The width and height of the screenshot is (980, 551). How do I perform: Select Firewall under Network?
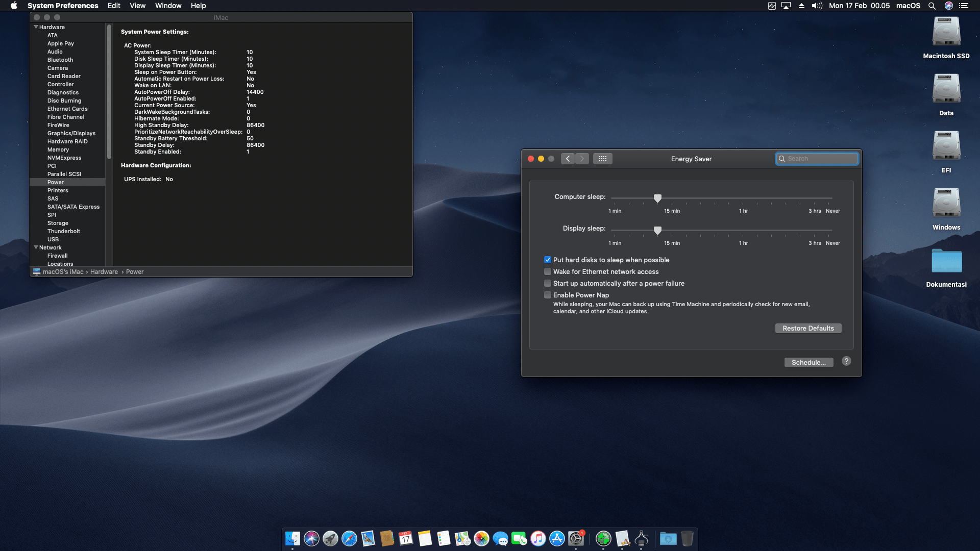58,256
